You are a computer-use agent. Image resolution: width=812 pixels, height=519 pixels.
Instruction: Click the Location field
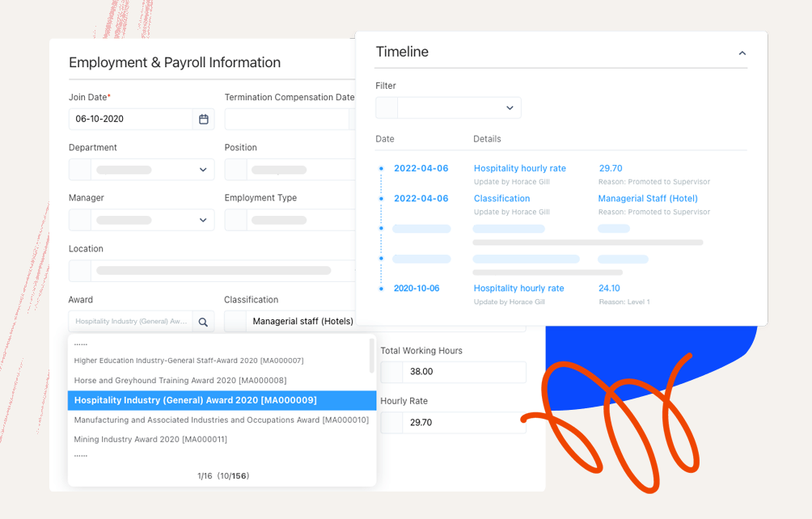point(213,271)
